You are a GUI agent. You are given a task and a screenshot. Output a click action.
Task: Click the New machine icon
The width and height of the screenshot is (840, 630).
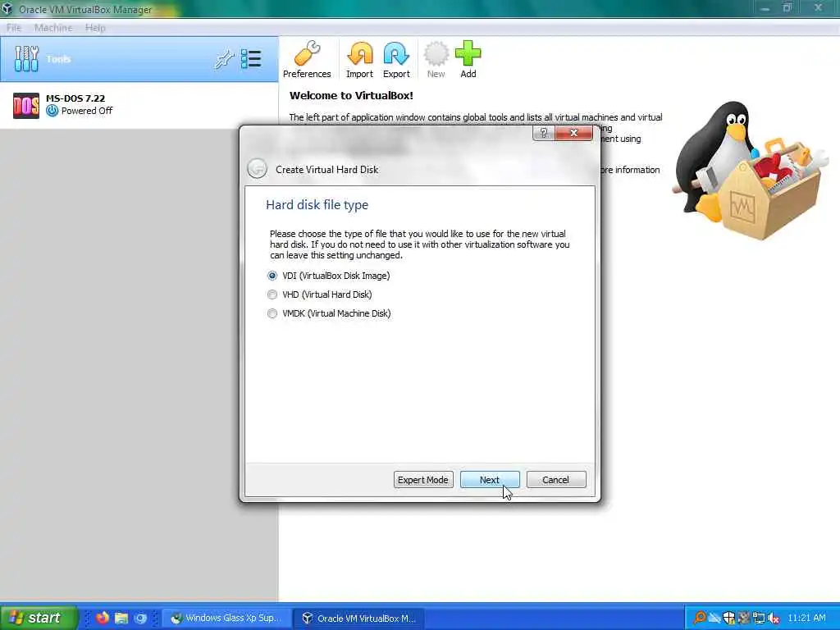[x=436, y=59]
